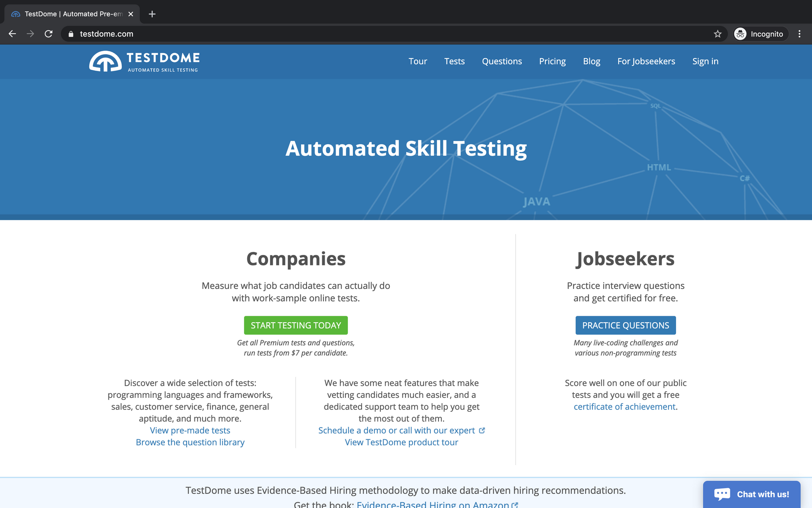Open the Questions navigation item
812x508 pixels.
tap(502, 61)
